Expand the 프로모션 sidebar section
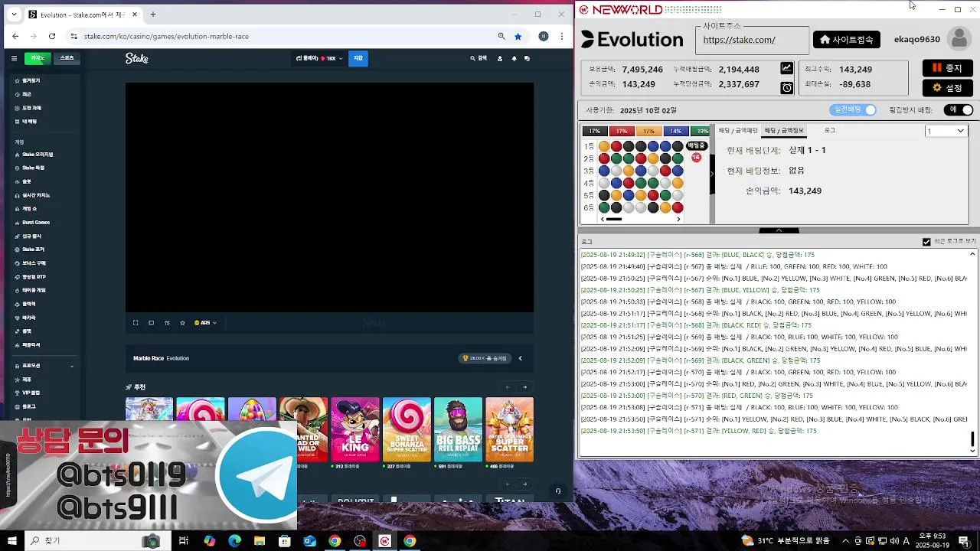This screenshot has height=551, width=980. pos(46,366)
